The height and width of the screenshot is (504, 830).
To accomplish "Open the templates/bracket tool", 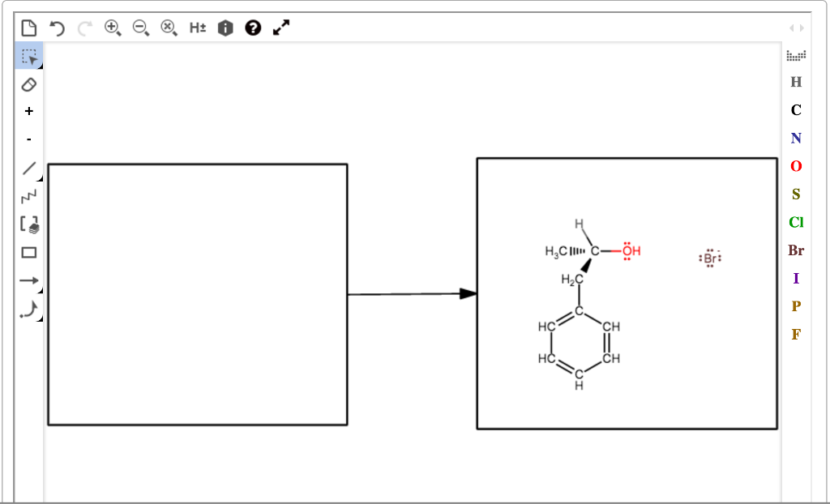I will [29, 224].
